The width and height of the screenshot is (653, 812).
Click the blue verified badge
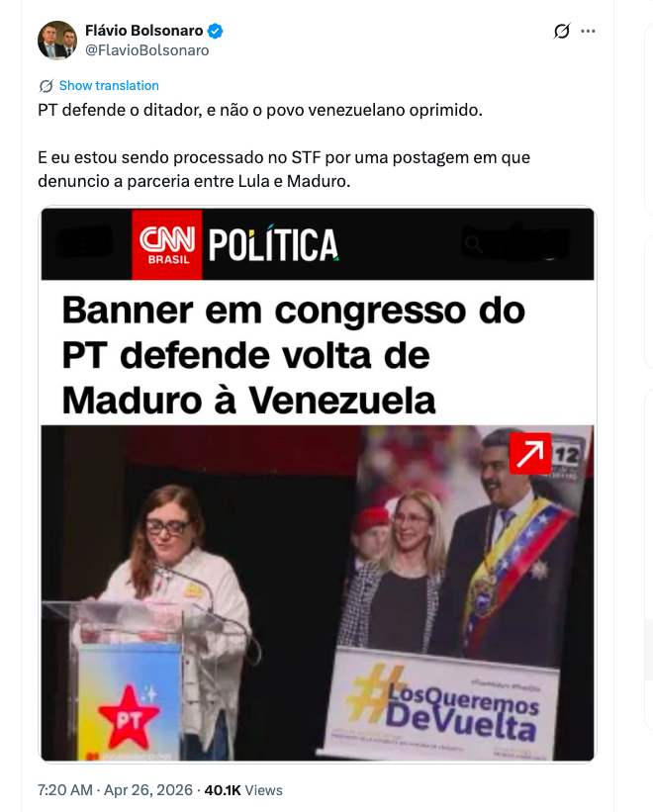click(216, 31)
